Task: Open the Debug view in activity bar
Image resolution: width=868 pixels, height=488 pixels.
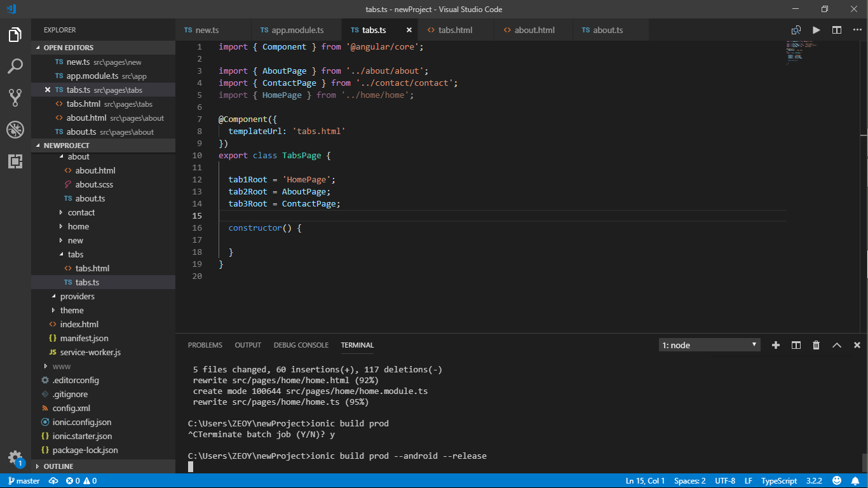Action: 15,130
